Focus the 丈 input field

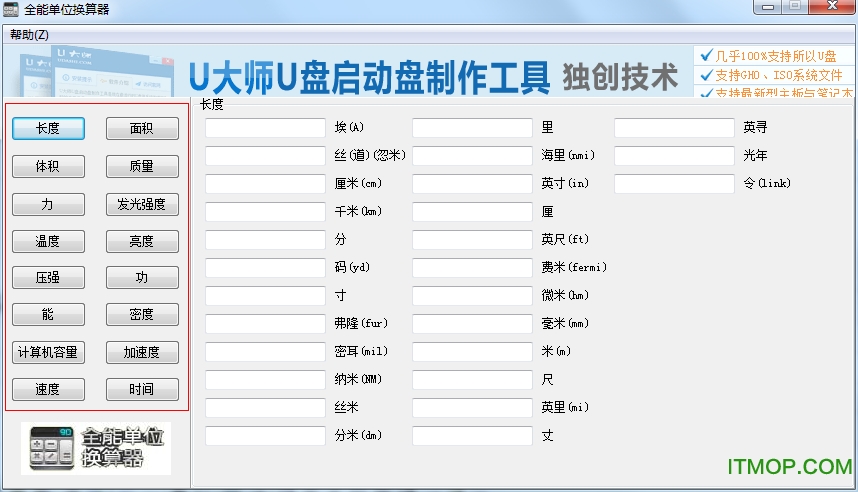click(x=472, y=436)
